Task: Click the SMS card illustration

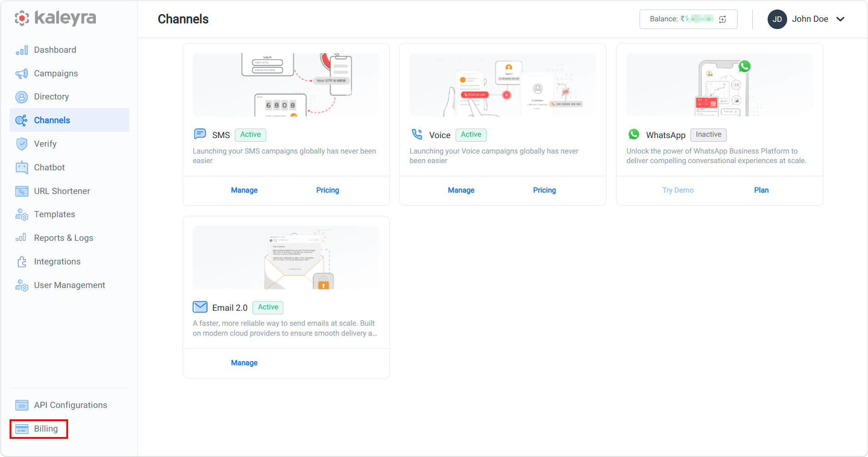Action: point(286,85)
